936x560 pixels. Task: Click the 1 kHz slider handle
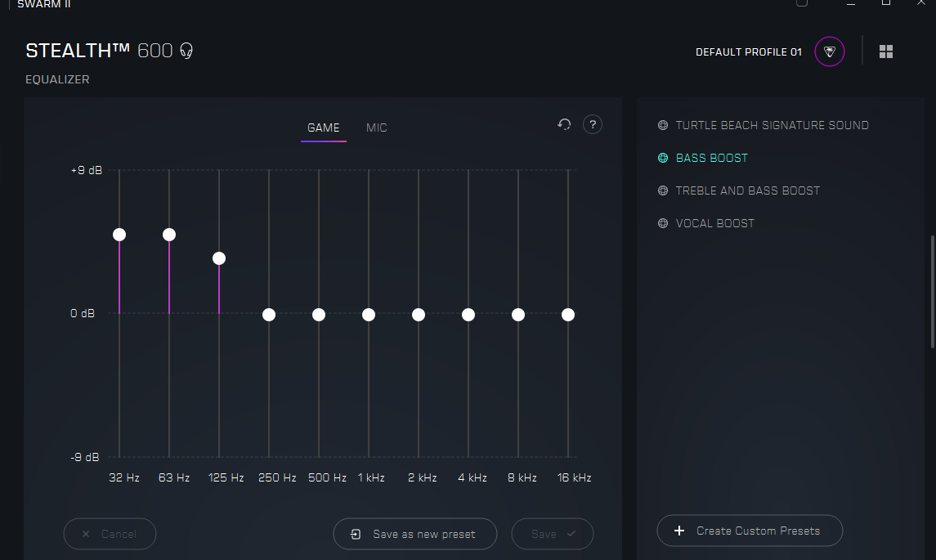pyautogui.click(x=369, y=315)
